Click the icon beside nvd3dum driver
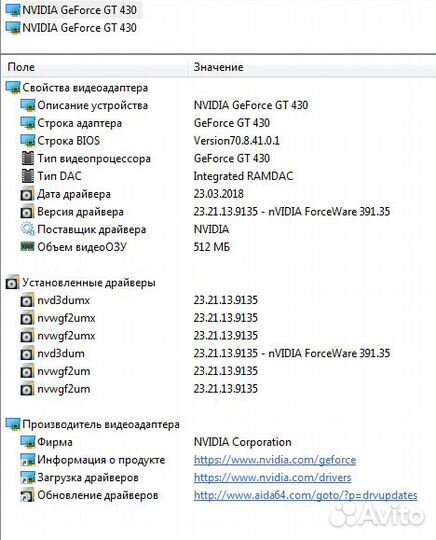 pyautogui.click(x=27, y=354)
